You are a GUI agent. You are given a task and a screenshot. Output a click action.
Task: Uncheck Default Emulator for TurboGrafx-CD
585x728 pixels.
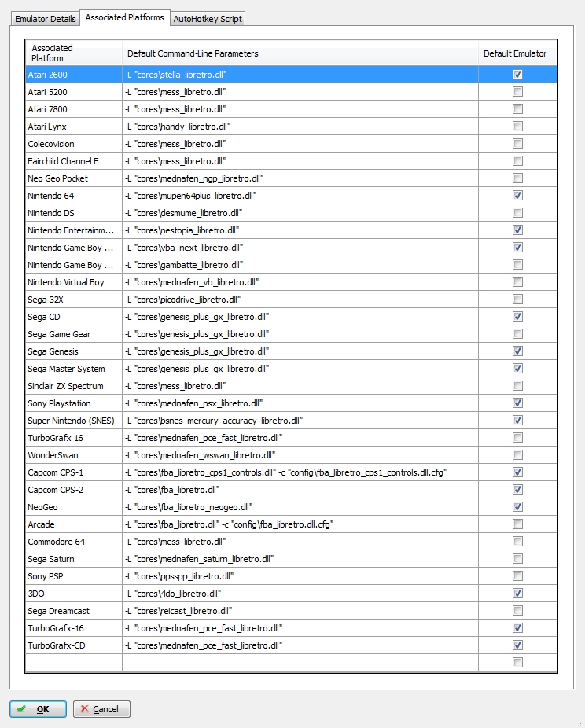[x=517, y=645]
